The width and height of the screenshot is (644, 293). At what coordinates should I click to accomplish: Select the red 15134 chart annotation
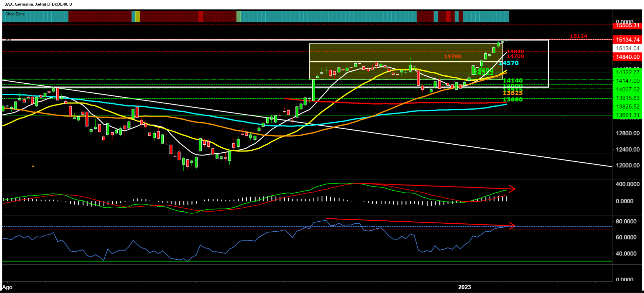coord(579,36)
